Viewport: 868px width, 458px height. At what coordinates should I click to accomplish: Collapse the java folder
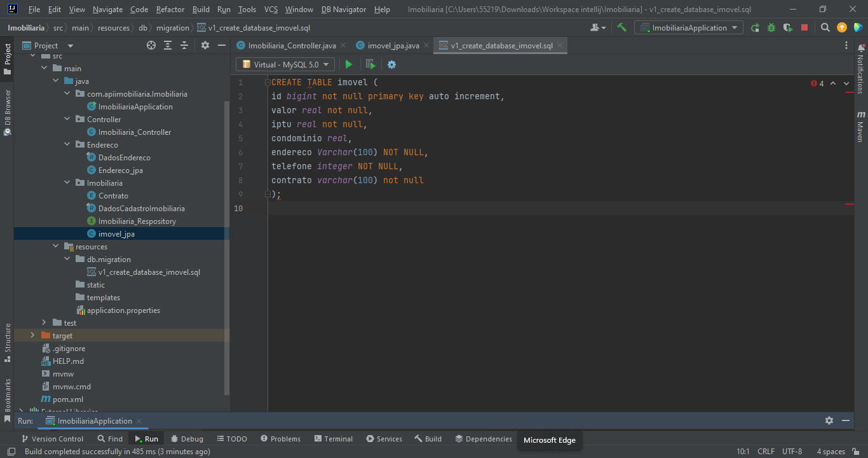(x=55, y=81)
